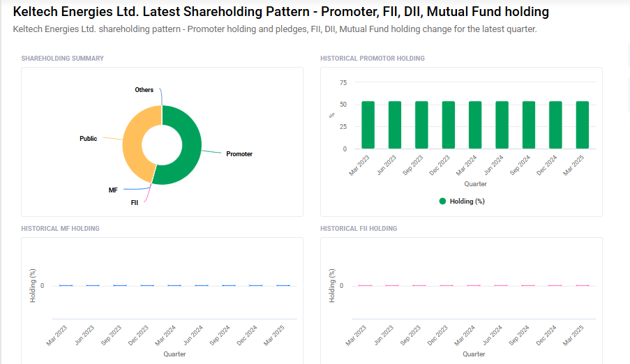Click the Mar 2025 FII holding marker
Viewport: 630px width, 364px height.
583,286
